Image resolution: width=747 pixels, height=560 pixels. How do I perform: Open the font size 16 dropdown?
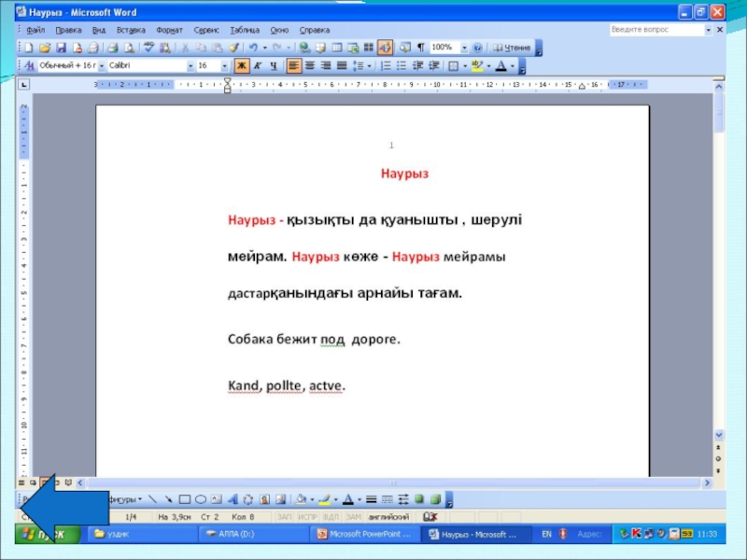(x=224, y=65)
